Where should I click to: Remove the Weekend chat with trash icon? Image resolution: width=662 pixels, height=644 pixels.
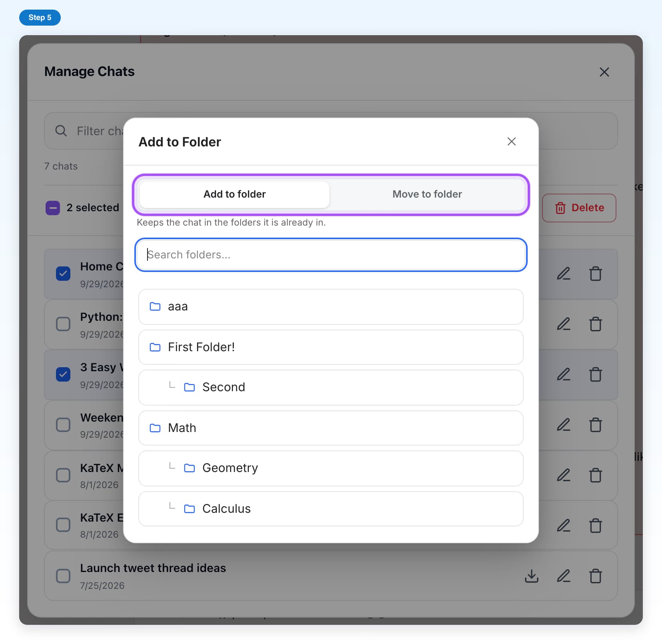[x=596, y=425]
